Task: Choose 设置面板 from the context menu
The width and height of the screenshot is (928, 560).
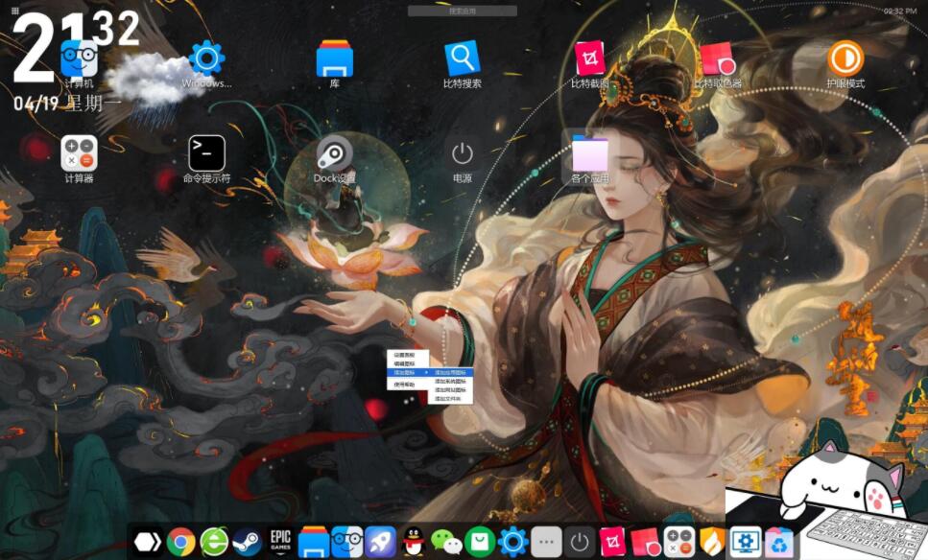Action: 403,353
